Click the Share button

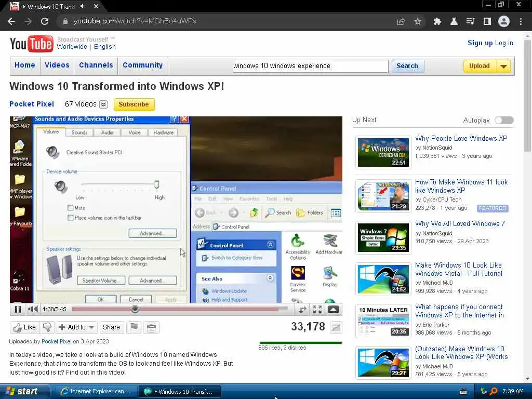tap(111, 327)
